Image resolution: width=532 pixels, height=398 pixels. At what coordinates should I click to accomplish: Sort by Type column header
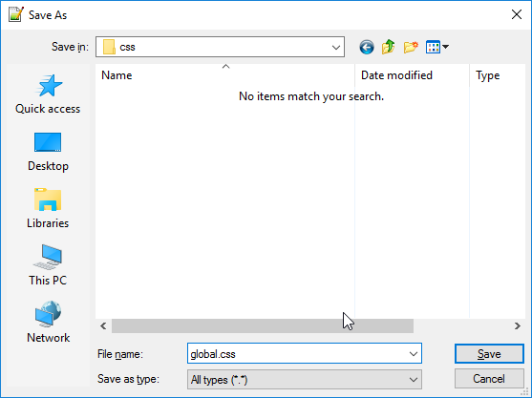point(498,75)
